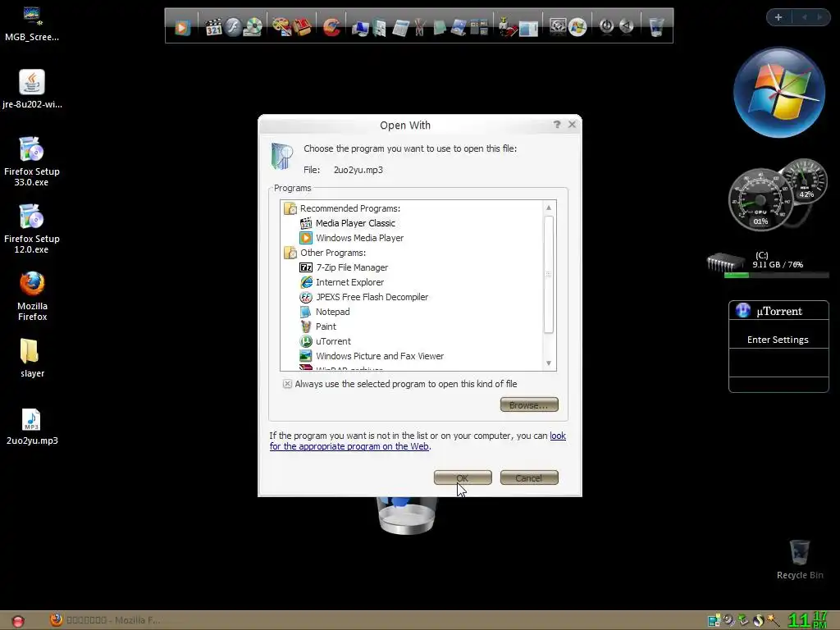Click the red Start orb on taskbar
Screen dimensions: 840x630
tap(18, 621)
